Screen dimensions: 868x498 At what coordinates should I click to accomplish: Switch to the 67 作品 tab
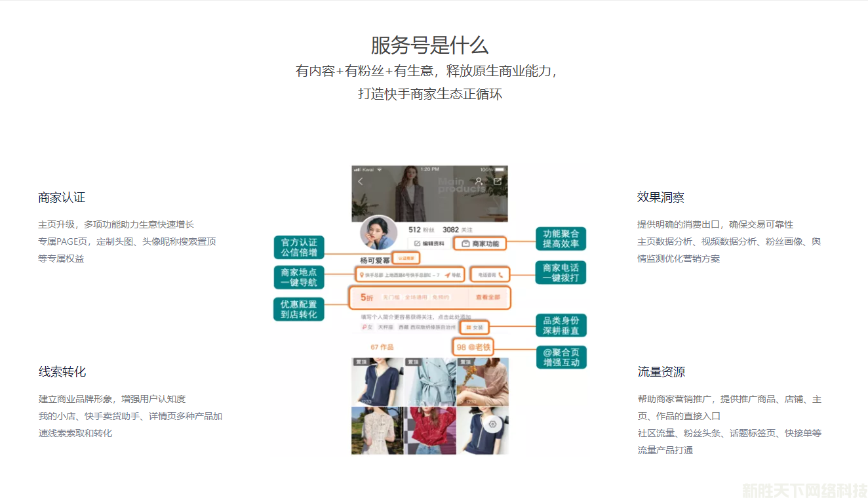coord(382,347)
